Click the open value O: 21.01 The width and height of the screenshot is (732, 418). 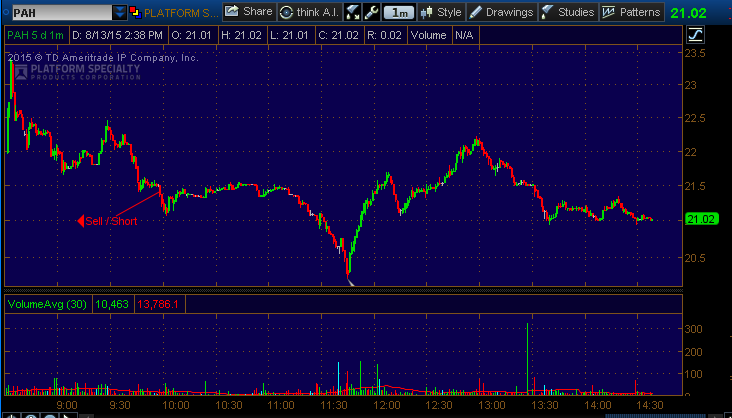pyautogui.click(x=191, y=35)
